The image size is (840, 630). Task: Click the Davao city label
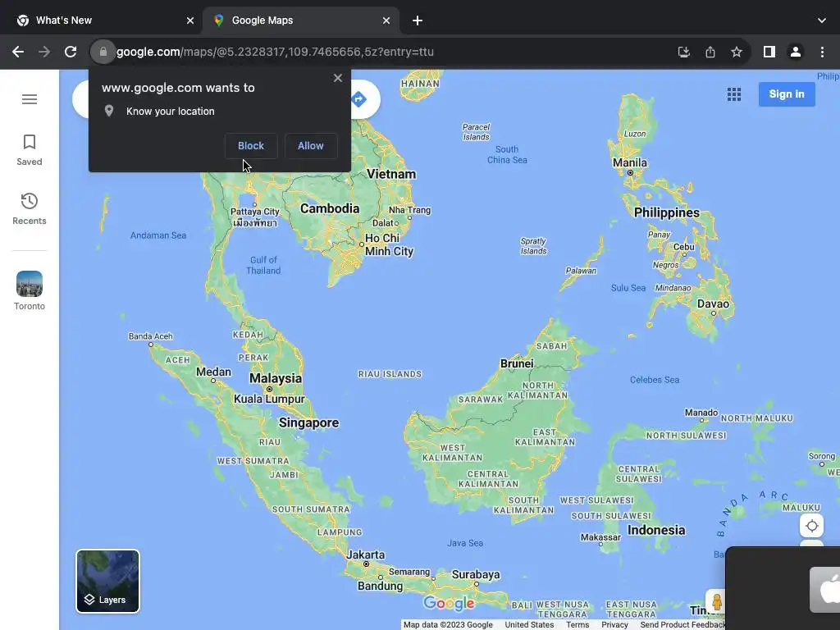coord(713,304)
